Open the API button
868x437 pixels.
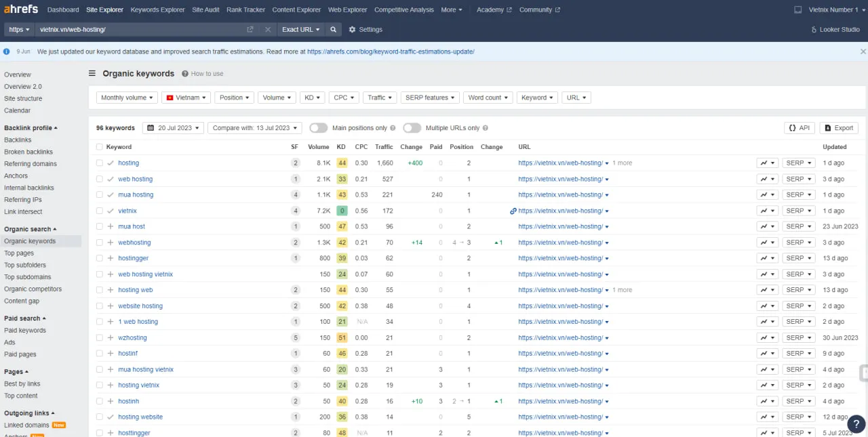click(x=800, y=127)
